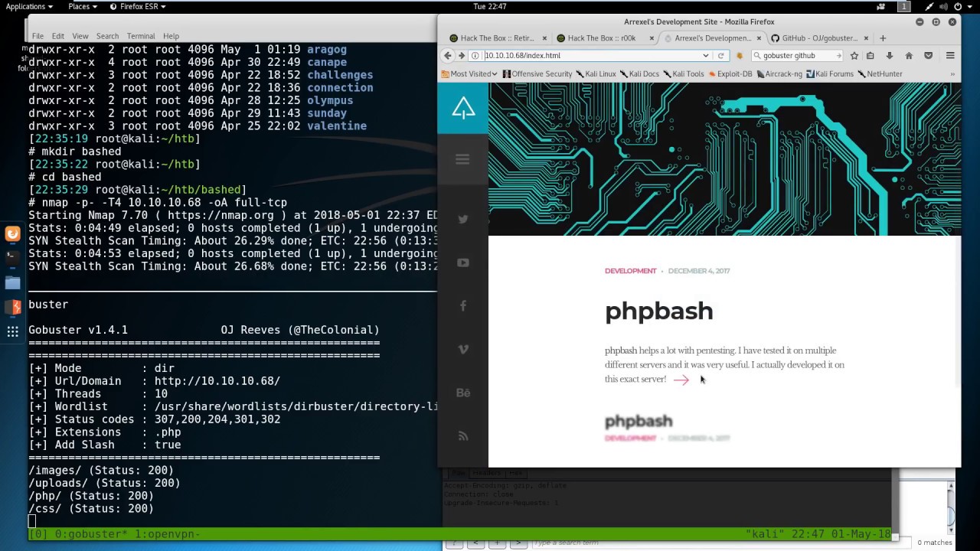Open the terminal File menu

pos(38,36)
